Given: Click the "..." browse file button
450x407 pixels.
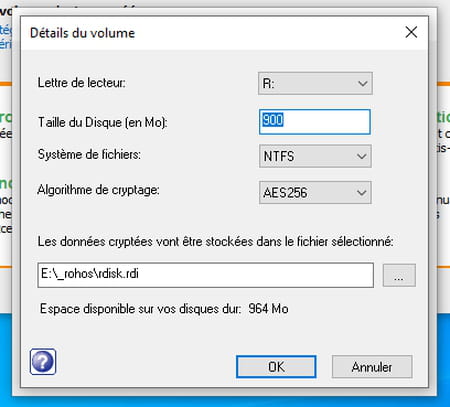Looking at the screenshot, I should tap(399, 275).
